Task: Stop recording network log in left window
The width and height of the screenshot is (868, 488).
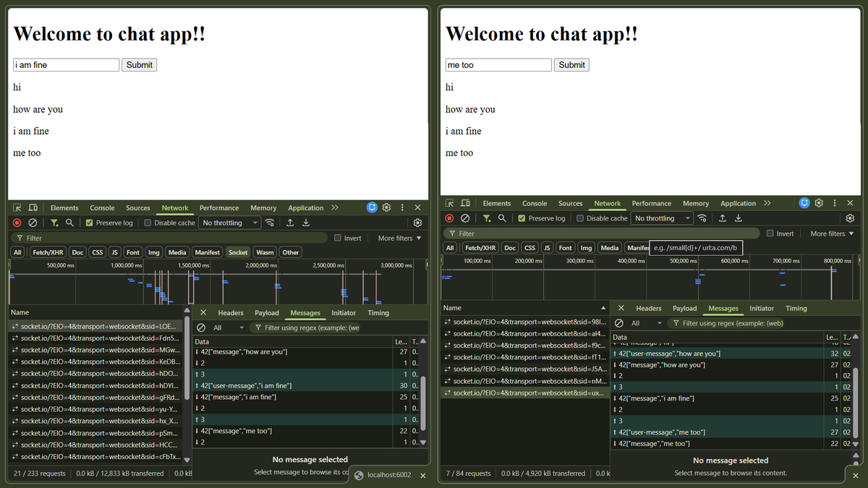Action: [x=17, y=223]
